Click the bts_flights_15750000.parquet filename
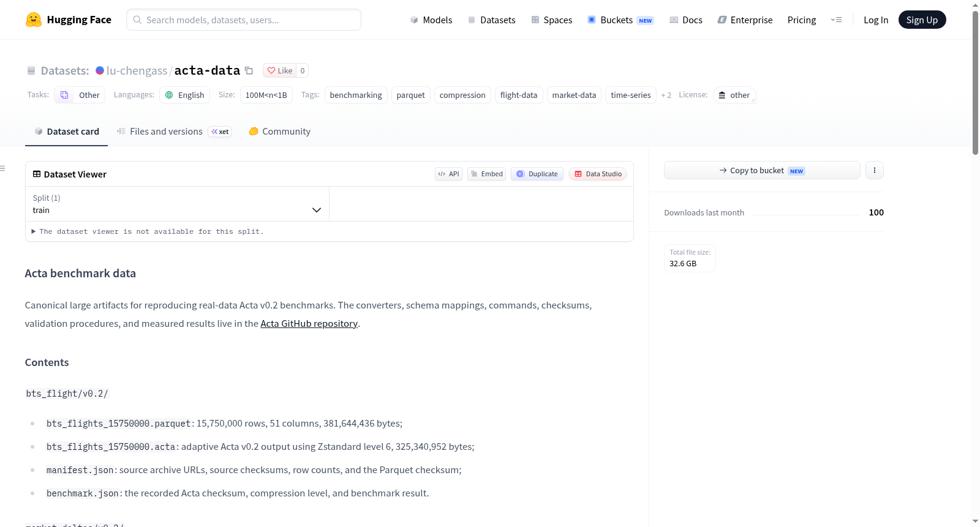Image resolution: width=980 pixels, height=527 pixels. [119, 423]
